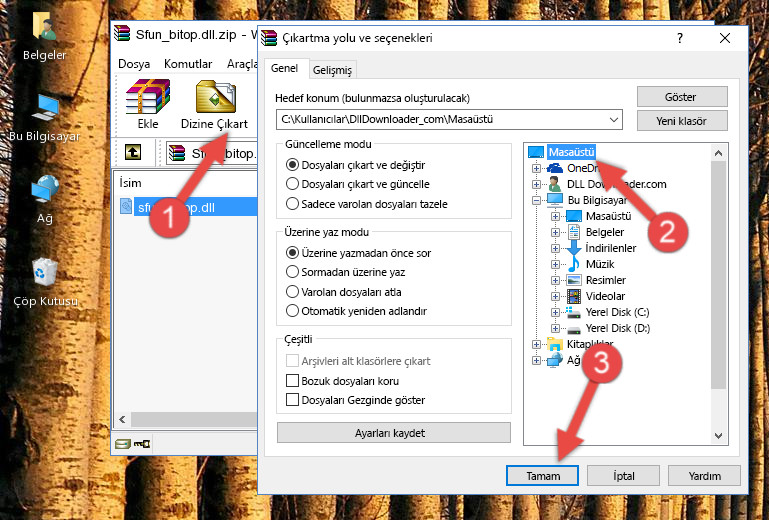Go up one folder level in WinRAR
This screenshot has height=520, width=769.
(133, 153)
